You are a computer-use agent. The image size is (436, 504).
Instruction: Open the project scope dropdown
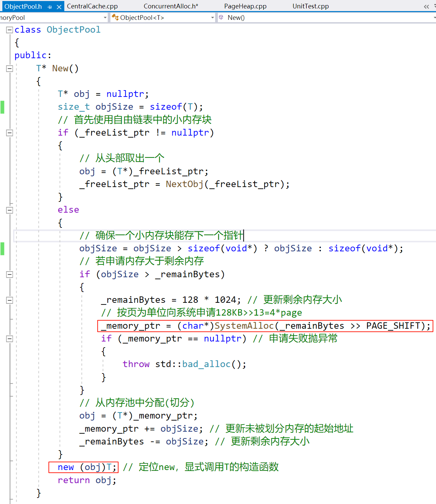(x=105, y=17)
